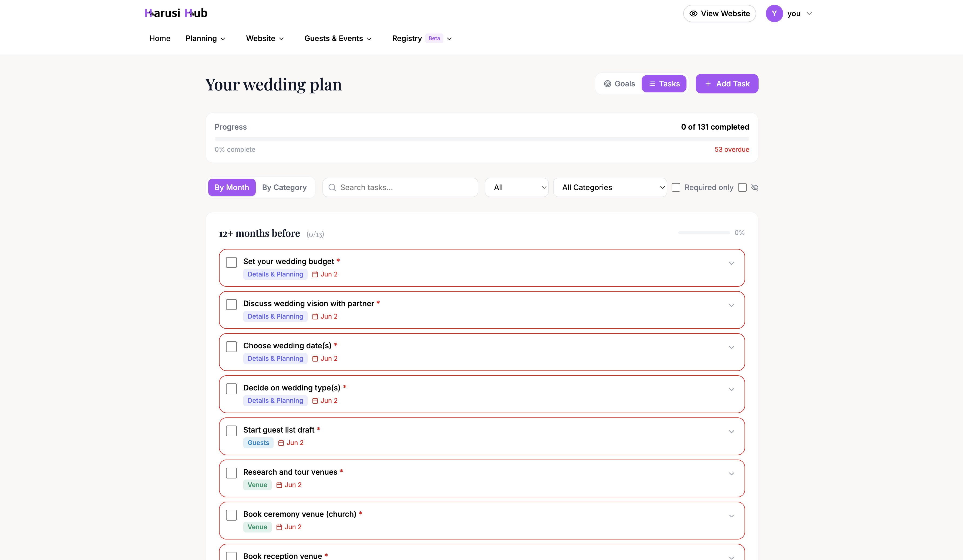Image resolution: width=963 pixels, height=560 pixels.
Task: Click the calendar icon beside Jun 2 on wedding budget task
Action: click(315, 274)
